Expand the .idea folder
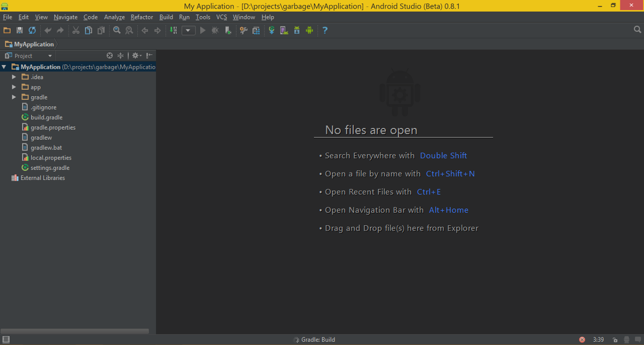This screenshot has width=644, height=345. [14, 77]
